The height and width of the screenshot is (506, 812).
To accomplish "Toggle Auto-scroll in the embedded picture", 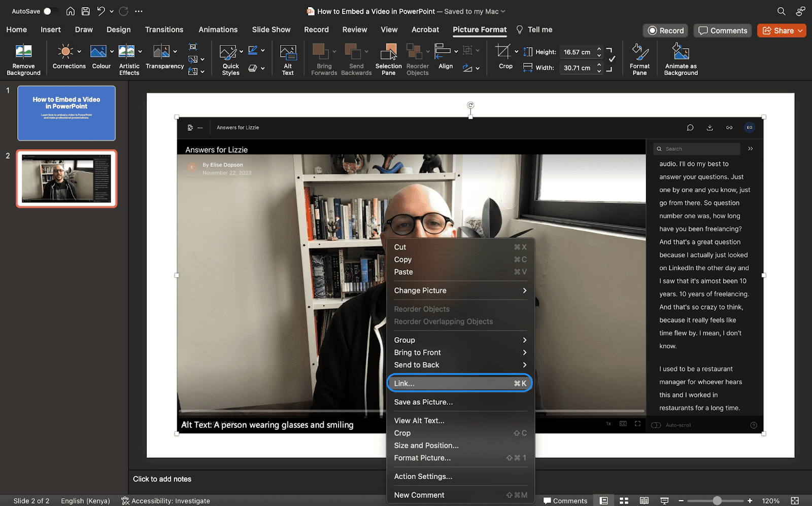I will tap(656, 425).
